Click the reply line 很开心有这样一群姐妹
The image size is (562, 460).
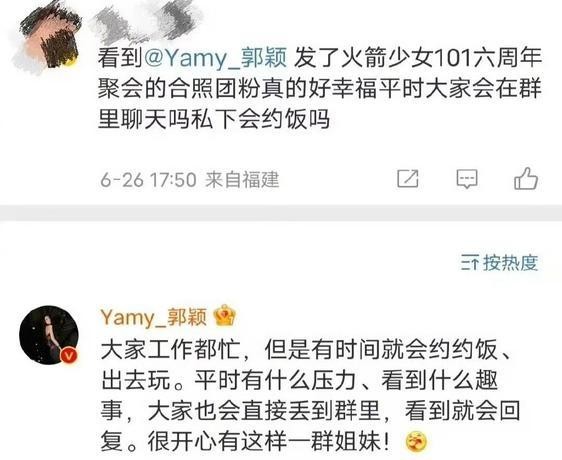point(246,442)
